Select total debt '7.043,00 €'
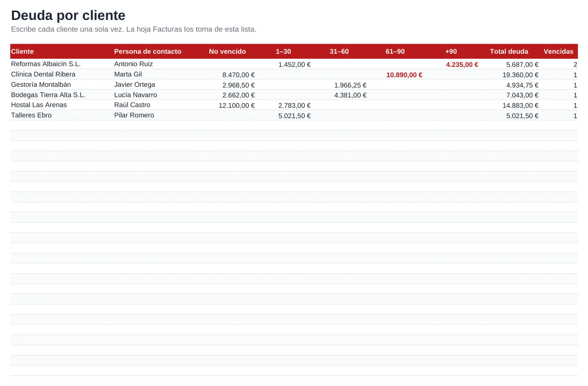The width and height of the screenshot is (588, 386). coord(522,95)
